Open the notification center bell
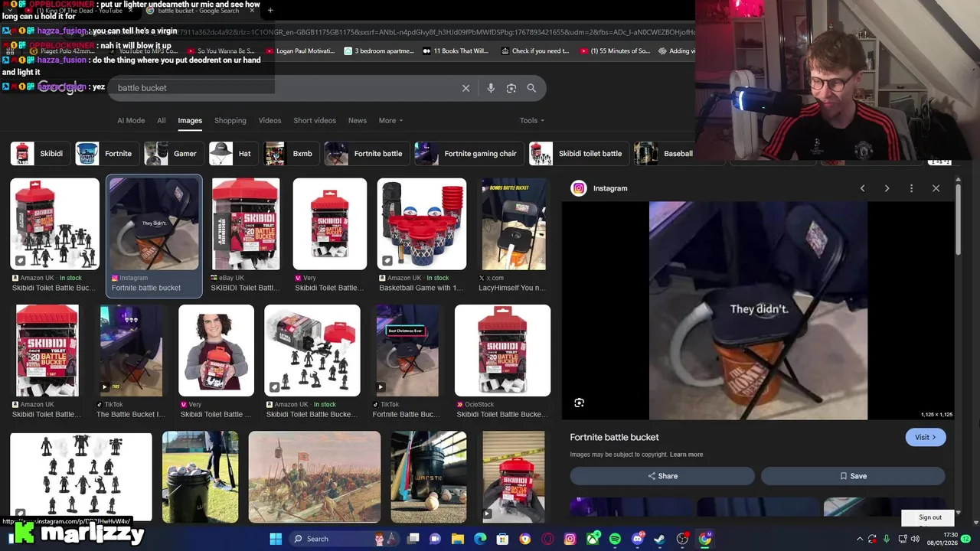 coord(966,540)
